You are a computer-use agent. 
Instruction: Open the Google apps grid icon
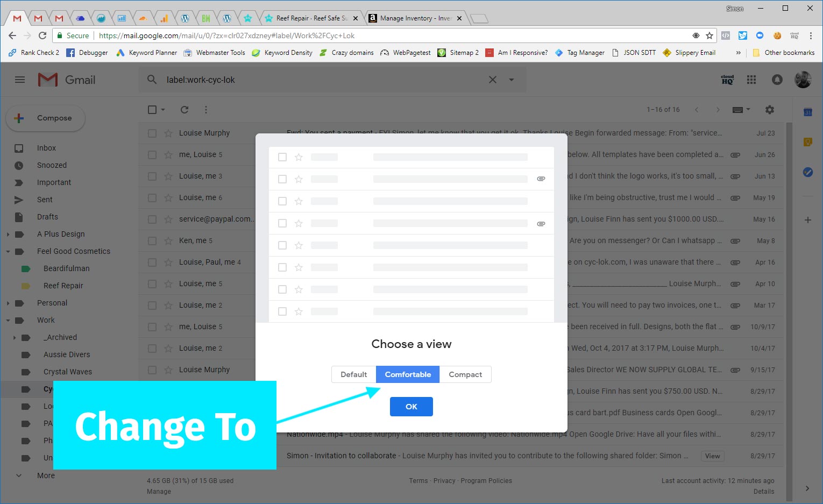[751, 80]
